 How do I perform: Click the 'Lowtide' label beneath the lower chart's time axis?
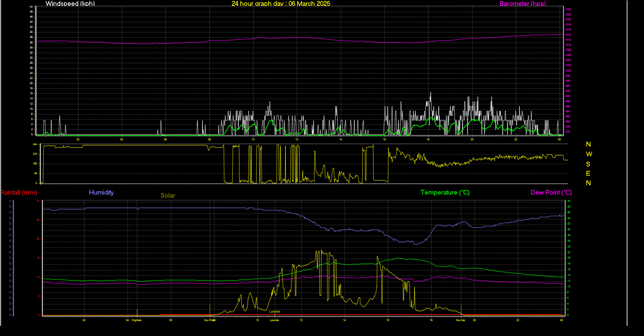[274, 320]
